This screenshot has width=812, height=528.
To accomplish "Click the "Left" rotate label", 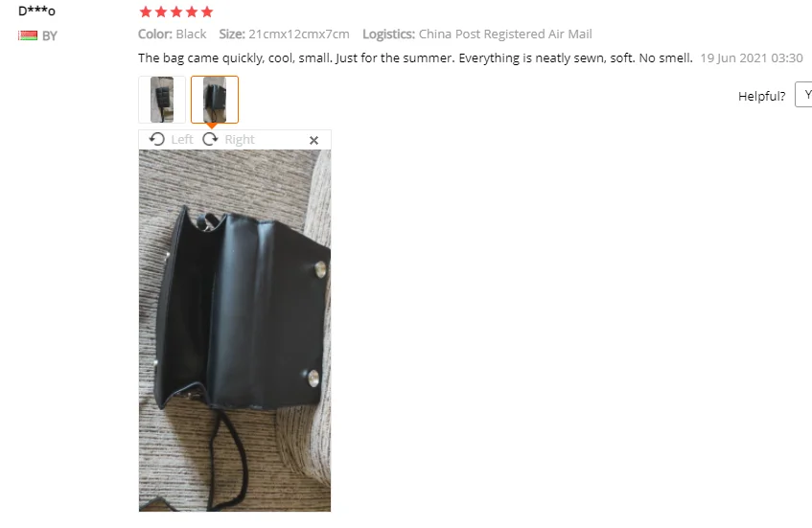I will tap(182, 140).
